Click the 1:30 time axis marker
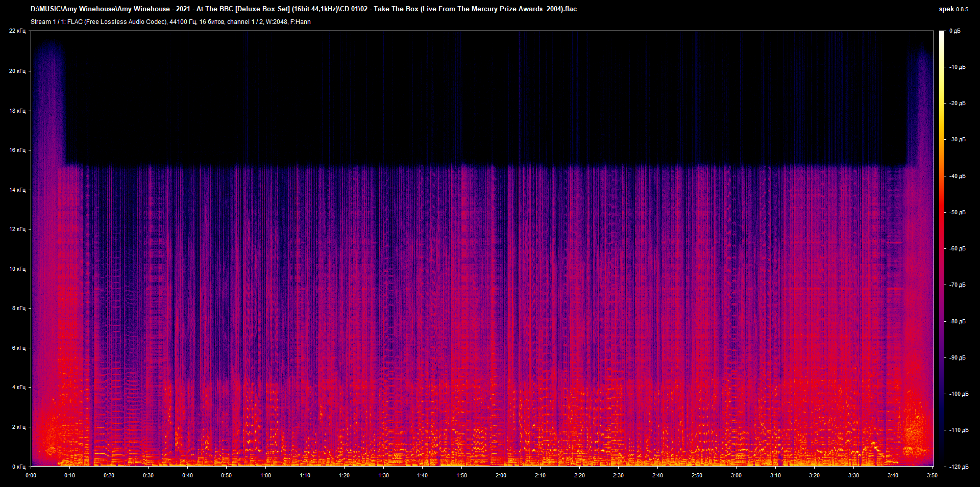 tap(383, 476)
